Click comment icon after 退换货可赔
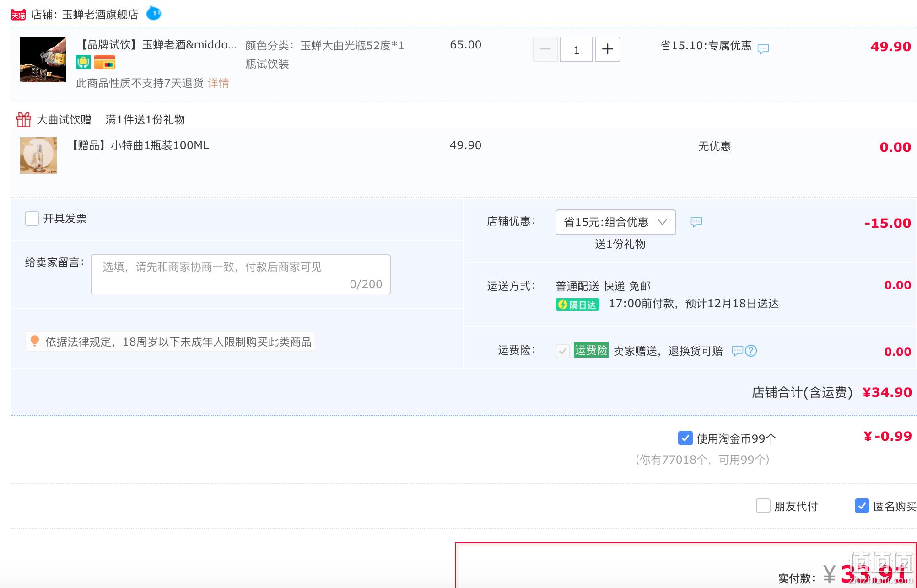917x588 pixels. [x=737, y=351]
